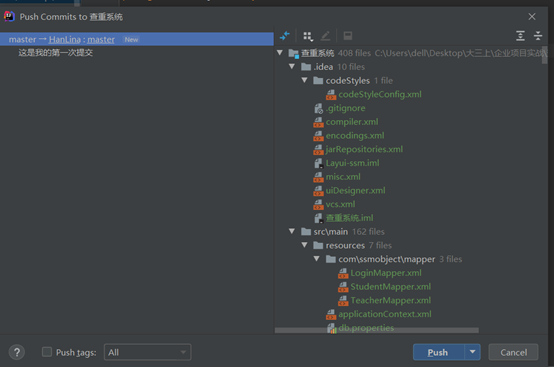The height and width of the screenshot is (367, 554).
Task: Open the Push tags All dropdown
Action: pyautogui.click(x=148, y=352)
